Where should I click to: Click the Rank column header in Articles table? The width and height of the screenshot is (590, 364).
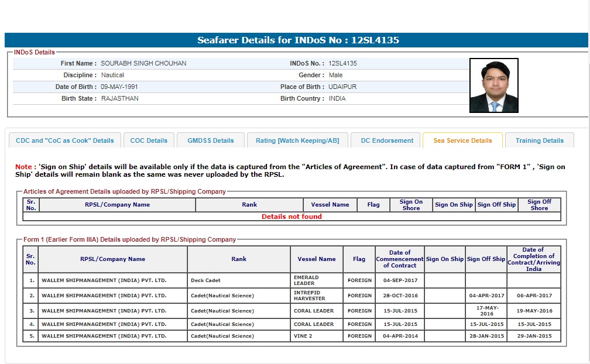[x=249, y=205]
